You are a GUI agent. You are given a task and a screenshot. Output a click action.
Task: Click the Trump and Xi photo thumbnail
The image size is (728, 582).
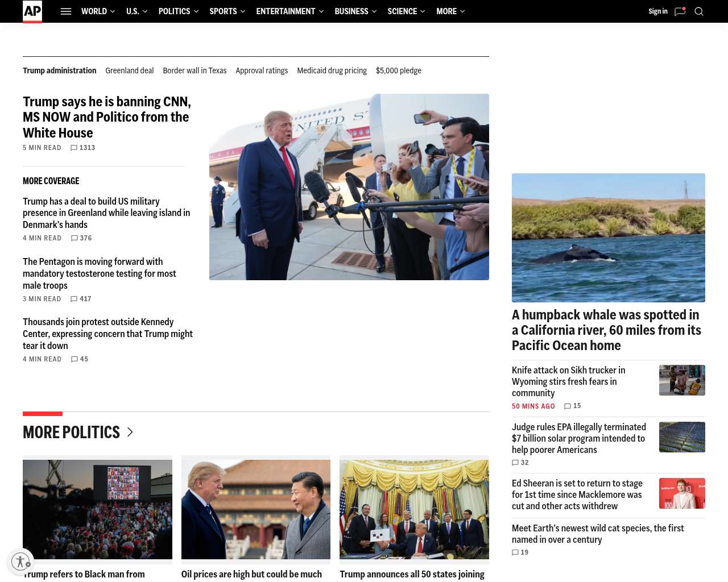point(256,509)
